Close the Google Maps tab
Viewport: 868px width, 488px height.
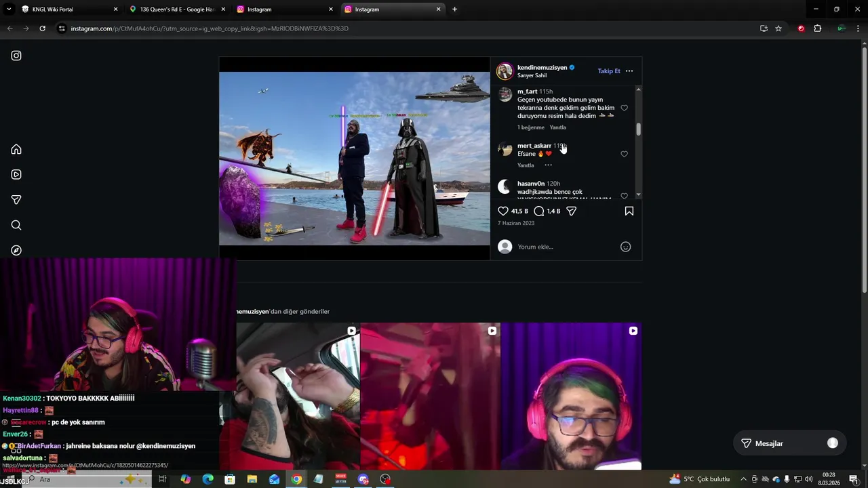pyautogui.click(x=223, y=9)
